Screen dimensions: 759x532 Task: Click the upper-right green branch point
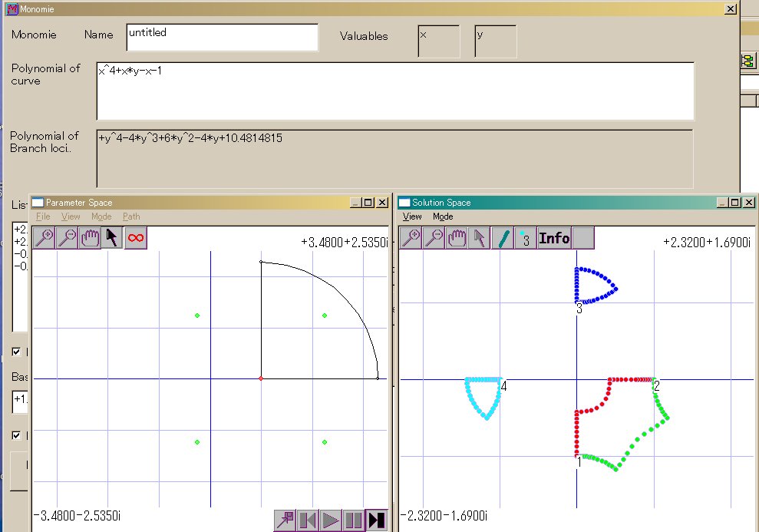click(325, 316)
